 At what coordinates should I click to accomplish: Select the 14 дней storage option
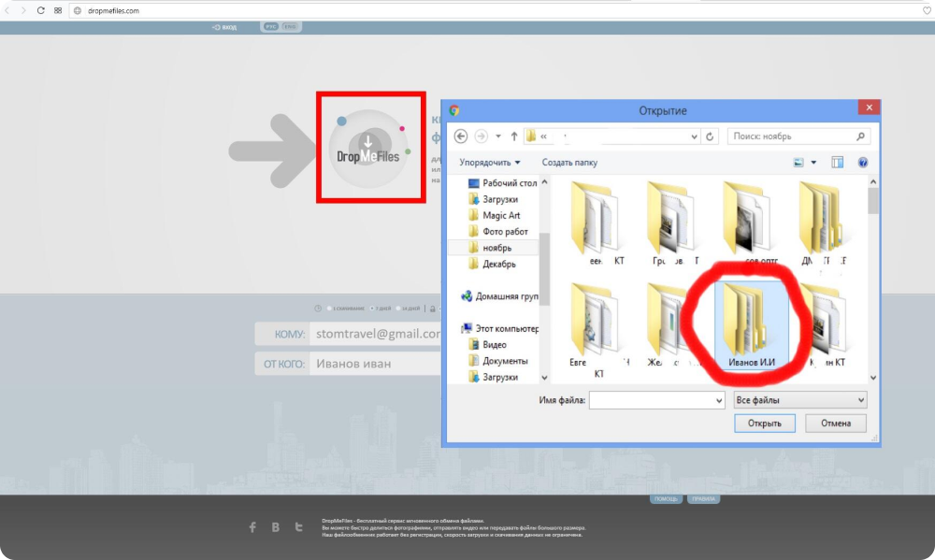tap(408, 309)
